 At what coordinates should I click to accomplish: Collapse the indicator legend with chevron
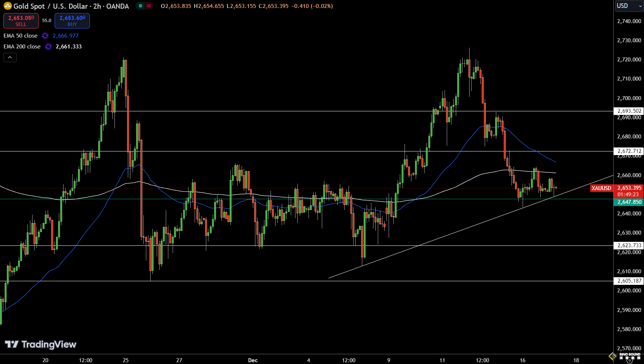[x=10, y=57]
